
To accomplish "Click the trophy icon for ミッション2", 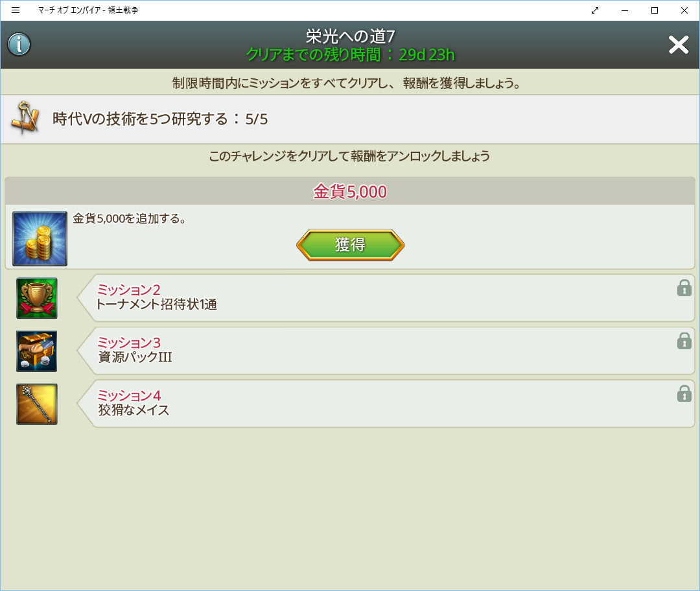I will (x=36, y=298).
